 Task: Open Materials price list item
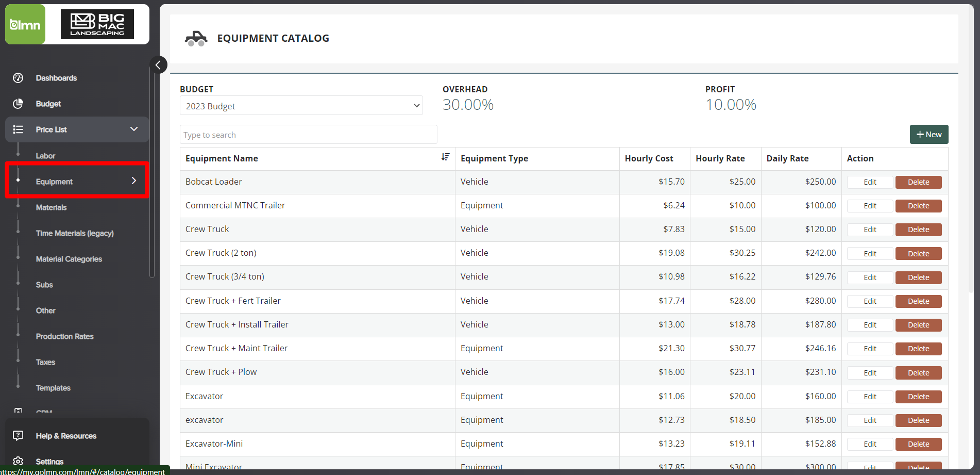pos(51,207)
